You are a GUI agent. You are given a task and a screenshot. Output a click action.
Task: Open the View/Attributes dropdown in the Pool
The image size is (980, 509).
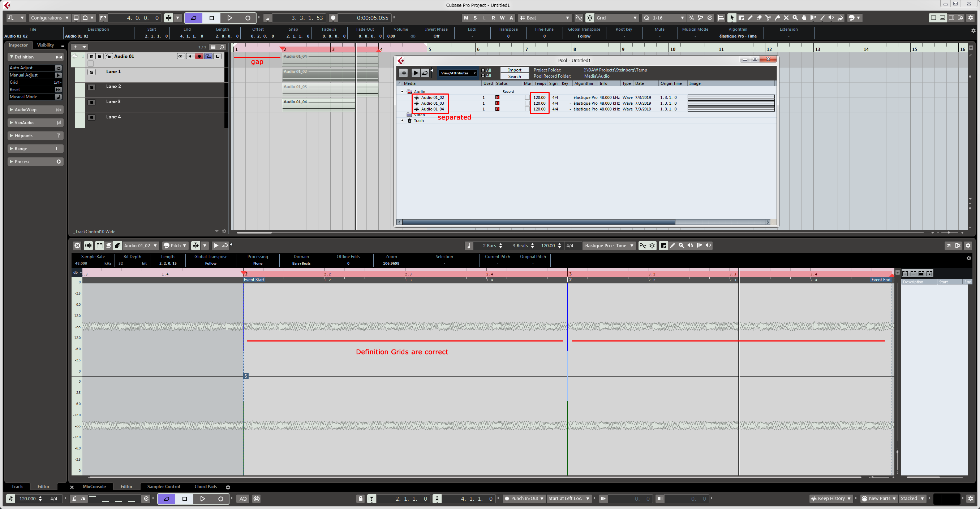pos(458,73)
